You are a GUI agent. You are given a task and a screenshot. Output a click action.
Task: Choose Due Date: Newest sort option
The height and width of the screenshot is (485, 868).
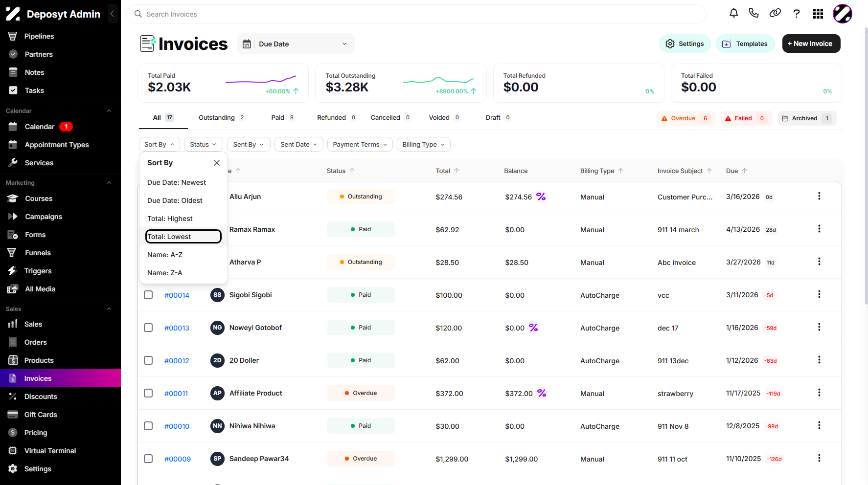pyautogui.click(x=183, y=182)
